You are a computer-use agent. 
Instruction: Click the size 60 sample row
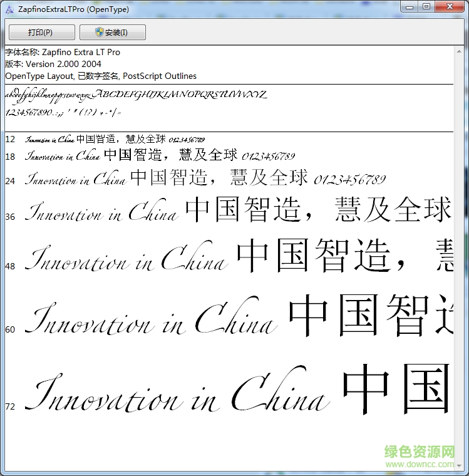(229, 316)
